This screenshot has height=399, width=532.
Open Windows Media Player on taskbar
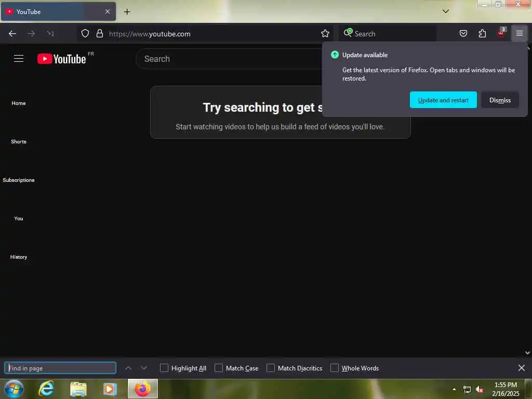pos(110,389)
